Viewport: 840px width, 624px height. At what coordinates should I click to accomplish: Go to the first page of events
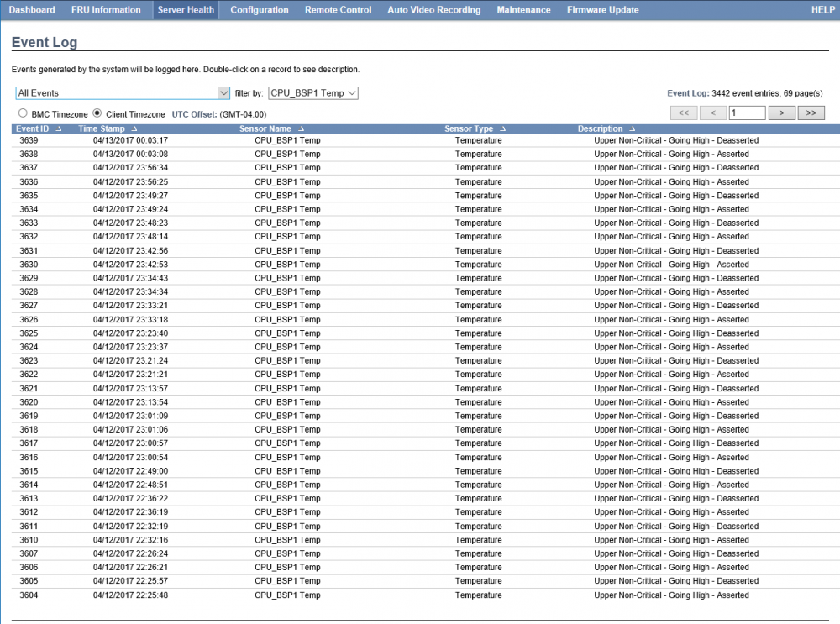click(x=684, y=113)
